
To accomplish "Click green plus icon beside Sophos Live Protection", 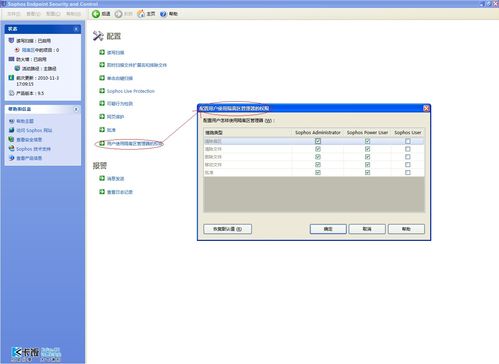I will coord(102,91).
